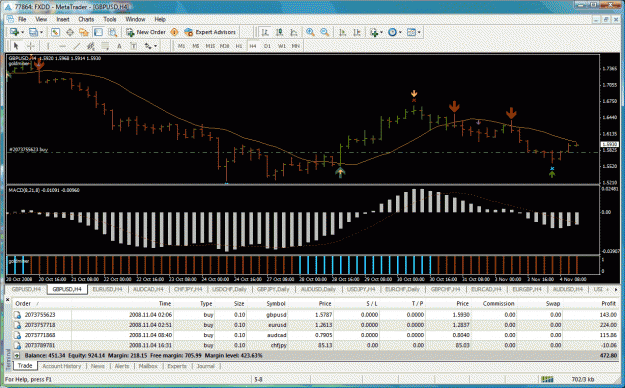Switch to the USDCHF,Daily chart tab
Viewport: 625px width, 388px height.
tap(230, 289)
